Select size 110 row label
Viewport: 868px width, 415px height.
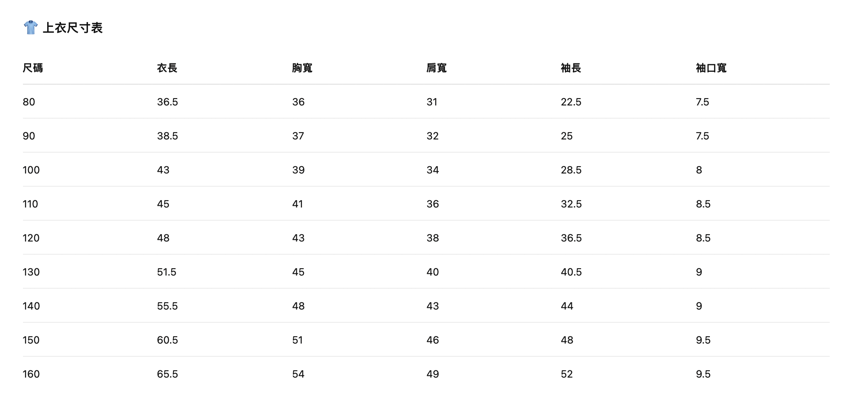click(x=30, y=204)
